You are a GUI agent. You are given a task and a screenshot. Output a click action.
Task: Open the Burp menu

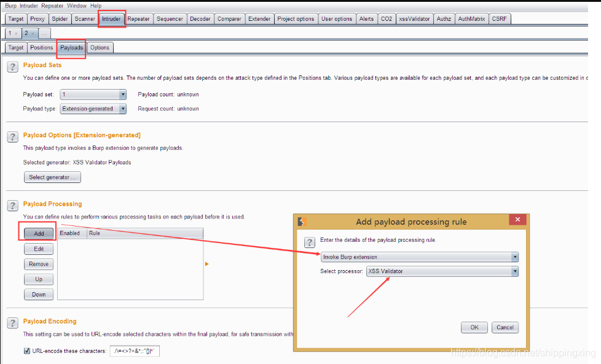10,6
